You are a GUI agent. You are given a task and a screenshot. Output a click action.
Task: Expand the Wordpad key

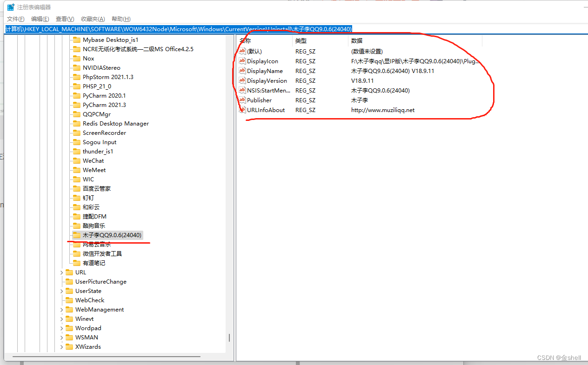pyautogui.click(x=61, y=328)
